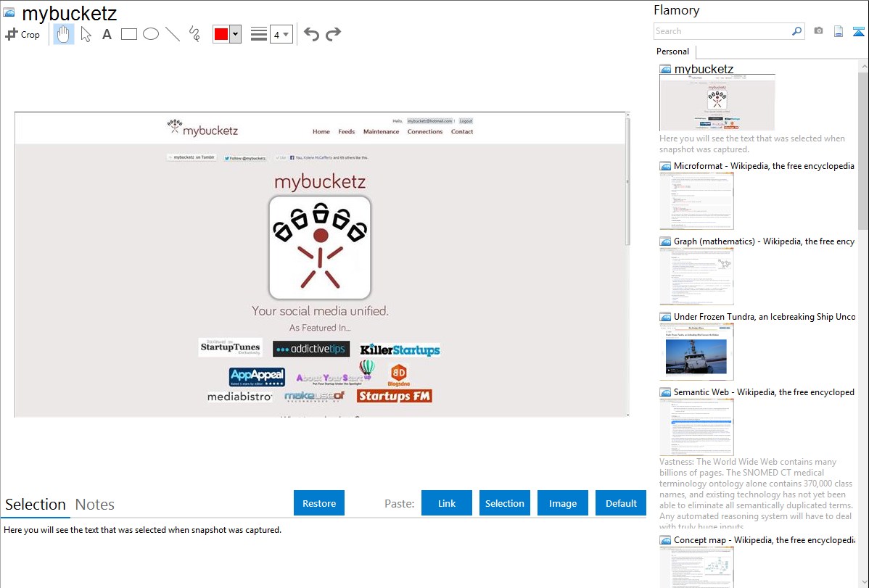This screenshot has width=869, height=588.
Task: Click the Startups FM logo
Action: (394, 397)
